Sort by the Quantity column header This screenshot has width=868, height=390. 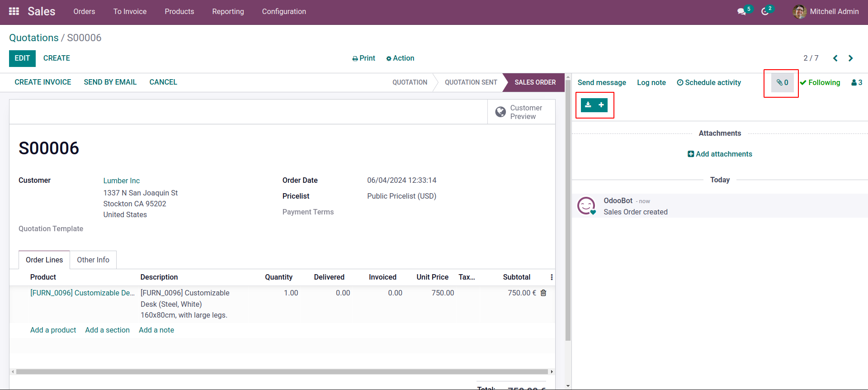(x=279, y=277)
